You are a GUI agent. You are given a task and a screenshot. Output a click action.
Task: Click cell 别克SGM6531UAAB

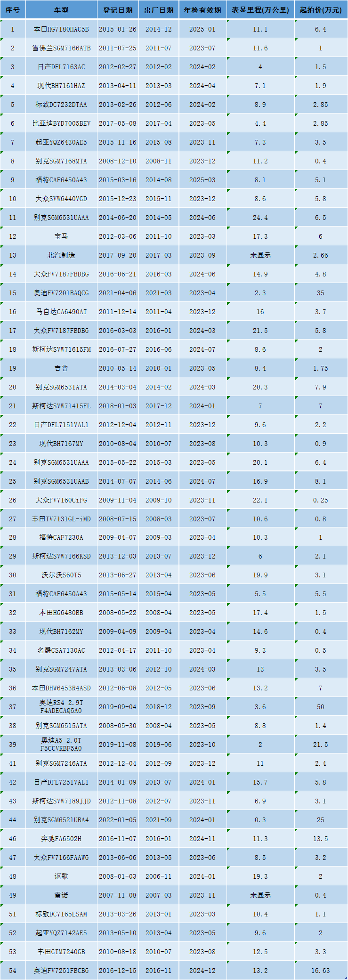click(x=61, y=481)
